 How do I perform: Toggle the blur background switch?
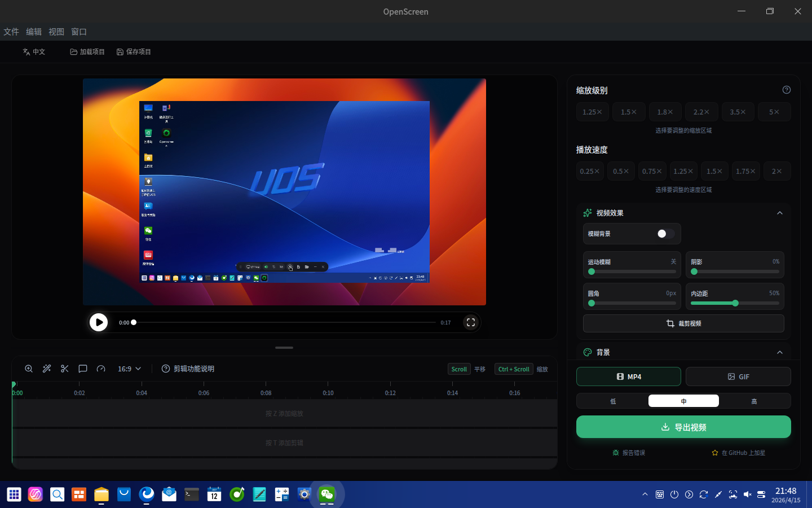click(665, 234)
